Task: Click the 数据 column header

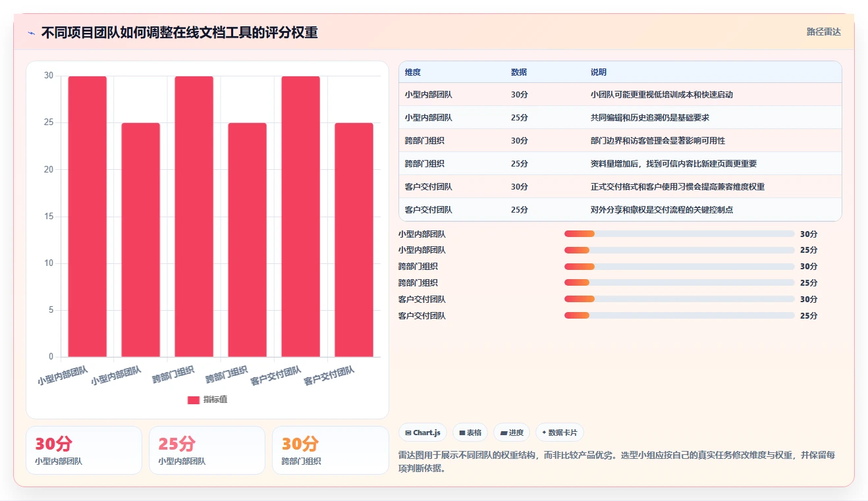Action: (x=519, y=72)
